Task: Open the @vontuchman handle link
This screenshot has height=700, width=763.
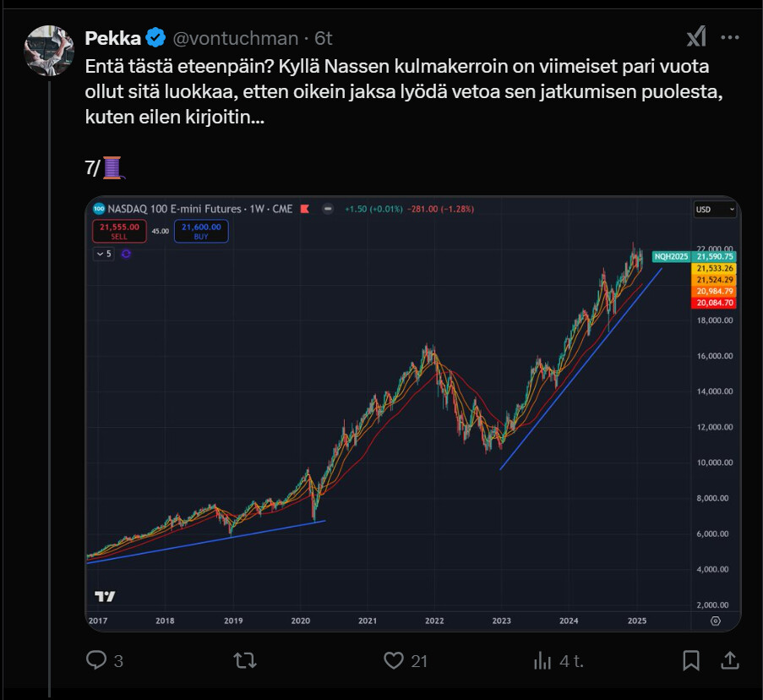Action: (x=237, y=38)
